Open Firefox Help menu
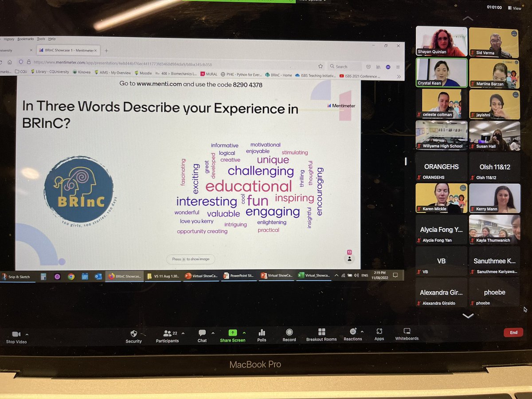 pyautogui.click(x=52, y=39)
